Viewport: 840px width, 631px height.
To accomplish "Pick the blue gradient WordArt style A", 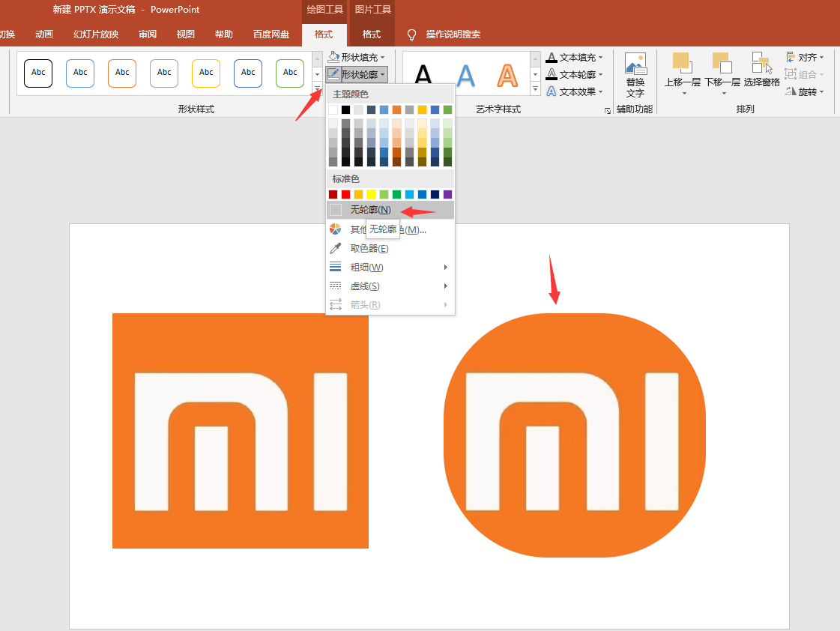I will pos(465,75).
